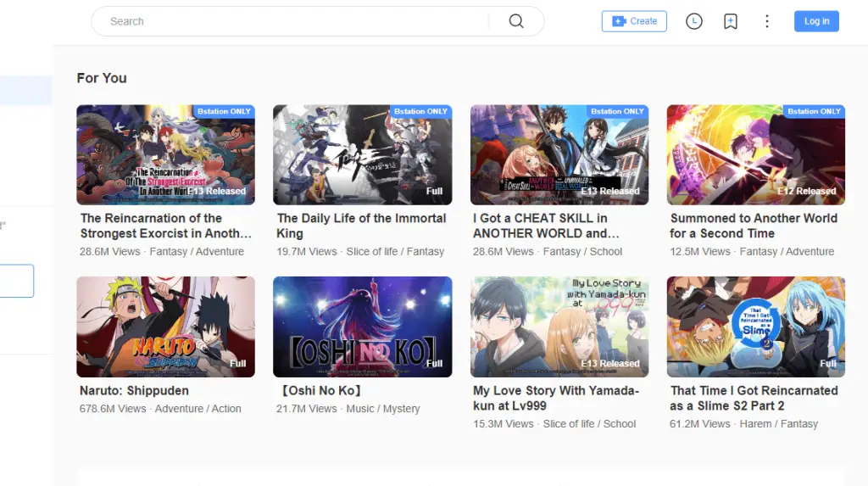Open the bookmarks/favorites icon
Image resolution: width=868 pixels, height=486 pixels.
tap(730, 21)
